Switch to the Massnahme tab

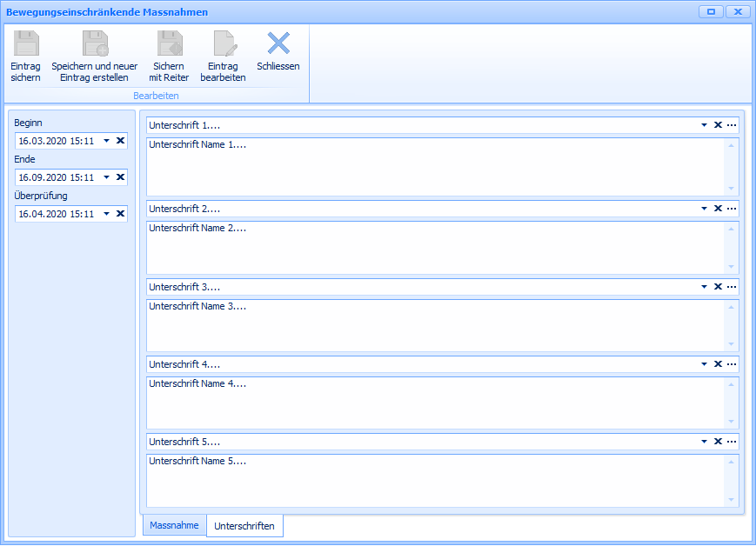point(174,525)
